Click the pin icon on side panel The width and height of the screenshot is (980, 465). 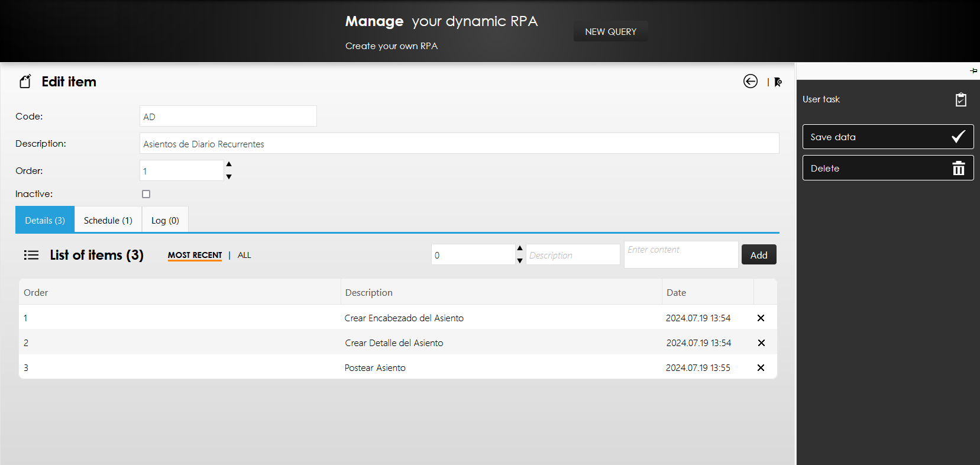[973, 71]
